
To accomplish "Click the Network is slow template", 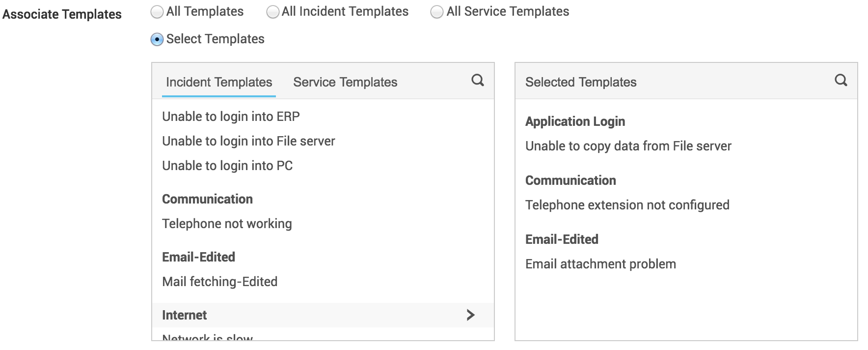I will pyautogui.click(x=208, y=337).
